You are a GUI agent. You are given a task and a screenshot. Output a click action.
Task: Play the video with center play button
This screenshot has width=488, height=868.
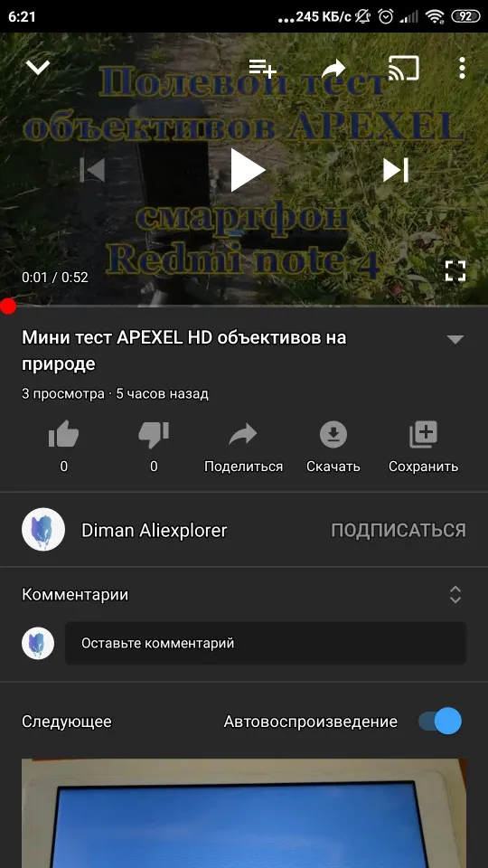point(248,170)
